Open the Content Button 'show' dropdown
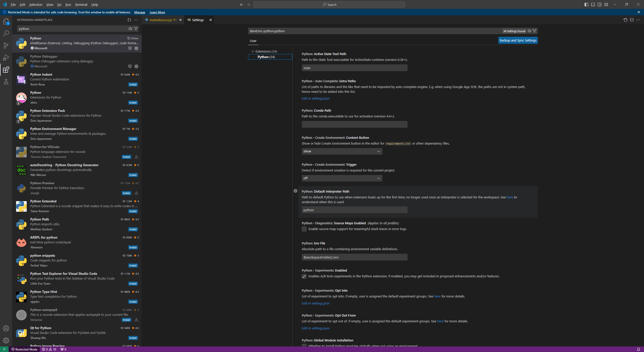Screen dimensions: 644x352 tap(342, 151)
